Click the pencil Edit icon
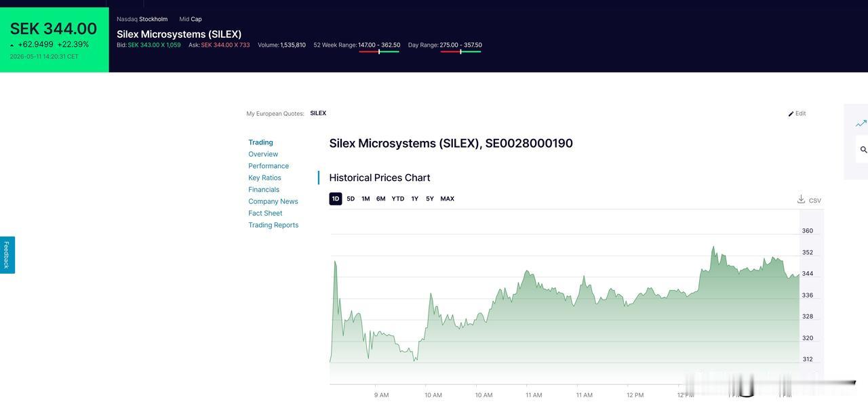This screenshot has height=408, width=868. (x=791, y=114)
